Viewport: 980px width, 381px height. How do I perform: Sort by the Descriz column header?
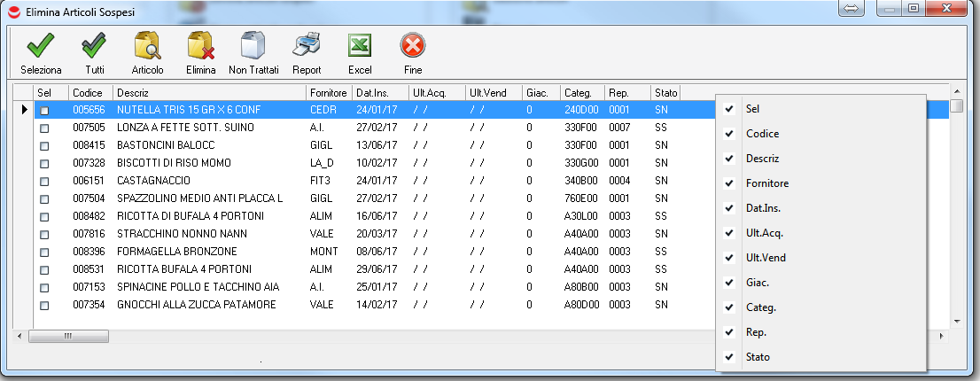coord(209,93)
